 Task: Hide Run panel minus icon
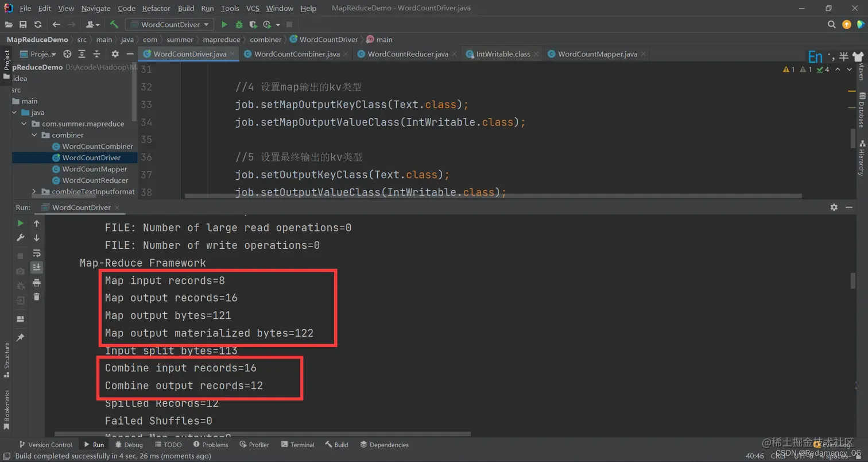click(x=850, y=207)
